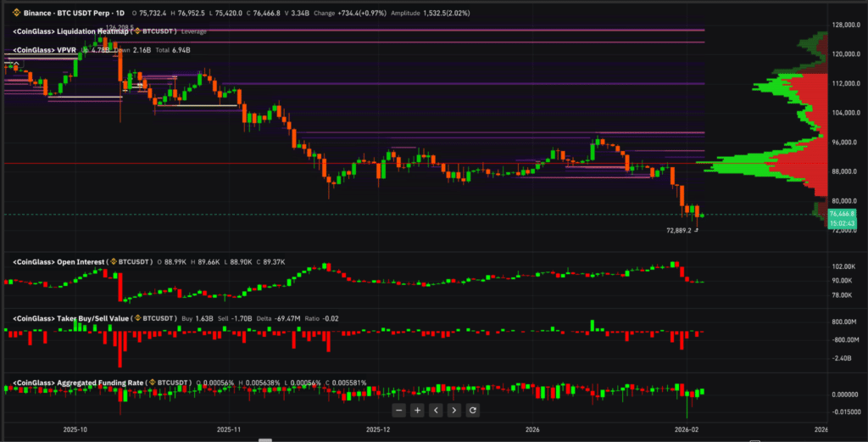
Task: Click the volume value V 3.34B
Action: 297,13
